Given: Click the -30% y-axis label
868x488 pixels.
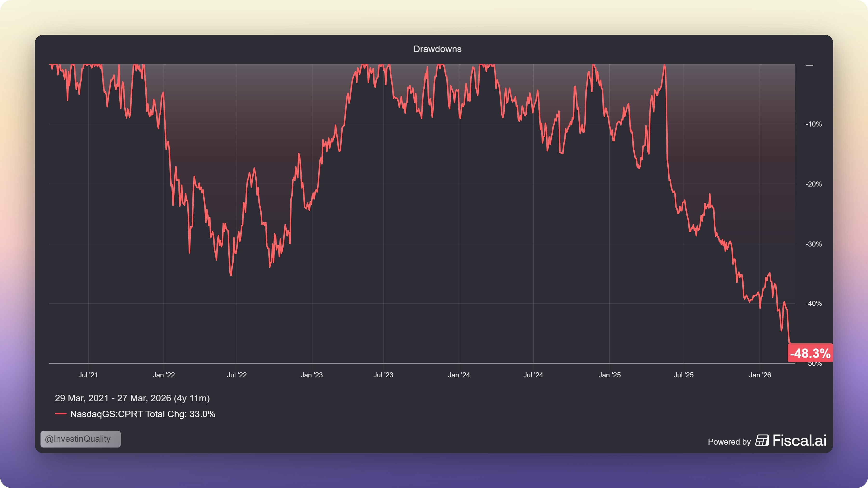Looking at the screenshot, I should coord(814,244).
